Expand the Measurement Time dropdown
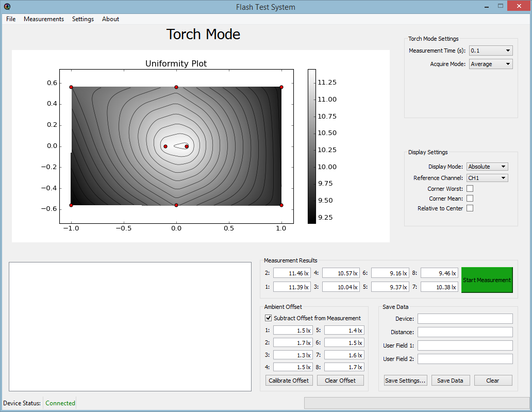The height and width of the screenshot is (412, 532). pyautogui.click(x=491, y=51)
